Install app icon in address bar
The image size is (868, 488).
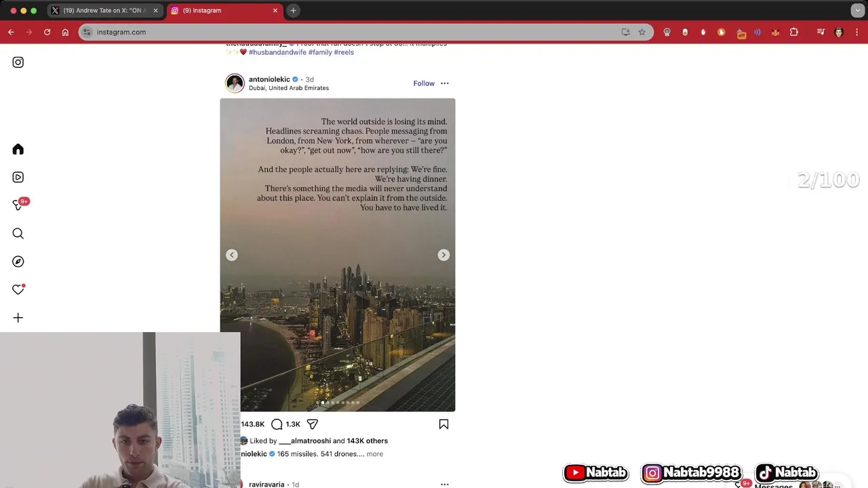pyautogui.click(x=625, y=32)
